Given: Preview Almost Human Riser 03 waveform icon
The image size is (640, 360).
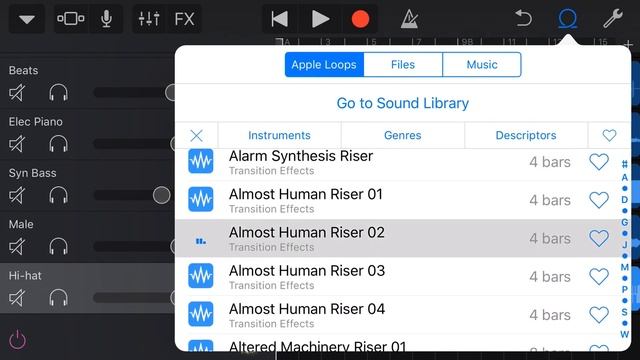Looking at the screenshot, I should [200, 276].
